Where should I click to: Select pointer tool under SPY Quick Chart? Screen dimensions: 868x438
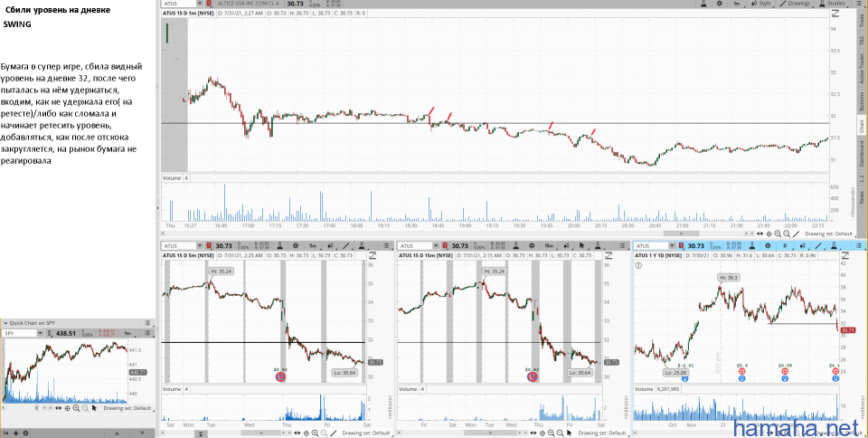(x=94, y=408)
